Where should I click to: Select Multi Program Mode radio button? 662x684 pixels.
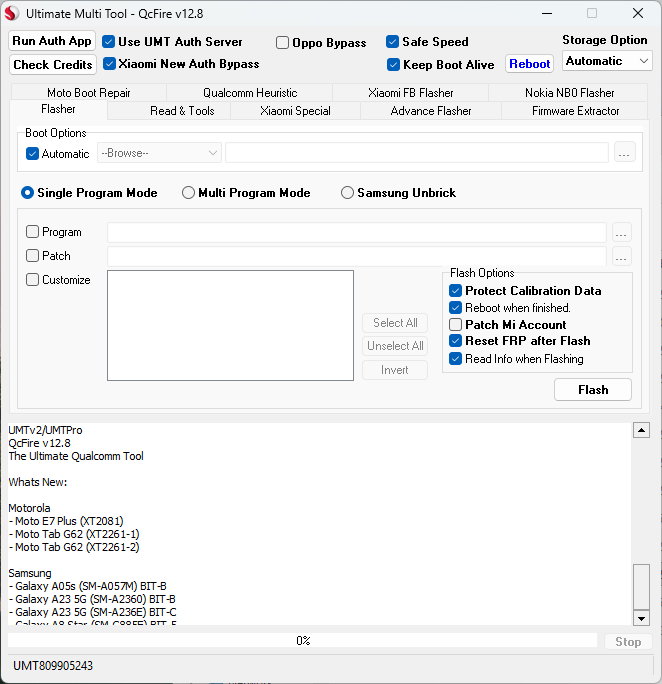click(x=188, y=193)
